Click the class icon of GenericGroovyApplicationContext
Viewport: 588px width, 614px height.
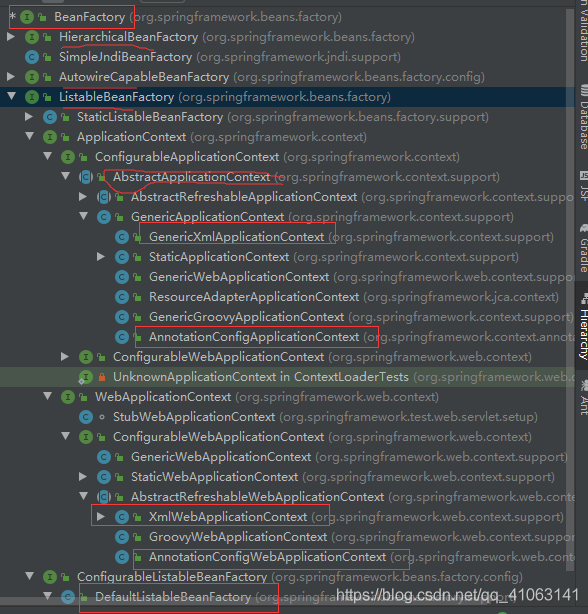[x=122, y=316]
